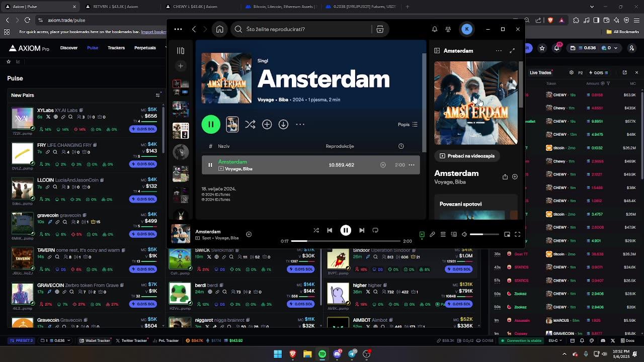
Task: Sort tracks by the Naziv column
Action: [224, 146]
